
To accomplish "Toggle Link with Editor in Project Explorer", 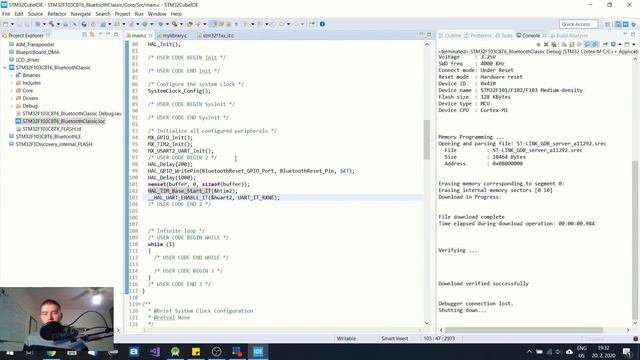I will coord(92,35).
